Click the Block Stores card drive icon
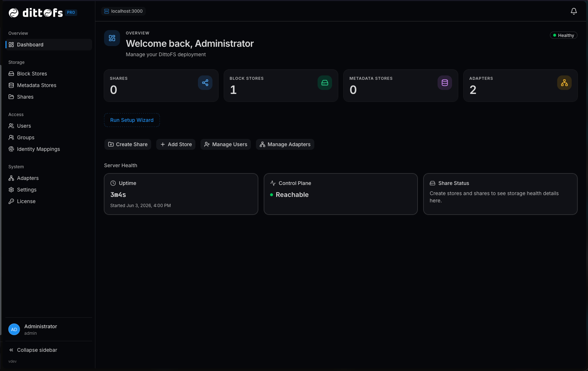 tap(325, 83)
